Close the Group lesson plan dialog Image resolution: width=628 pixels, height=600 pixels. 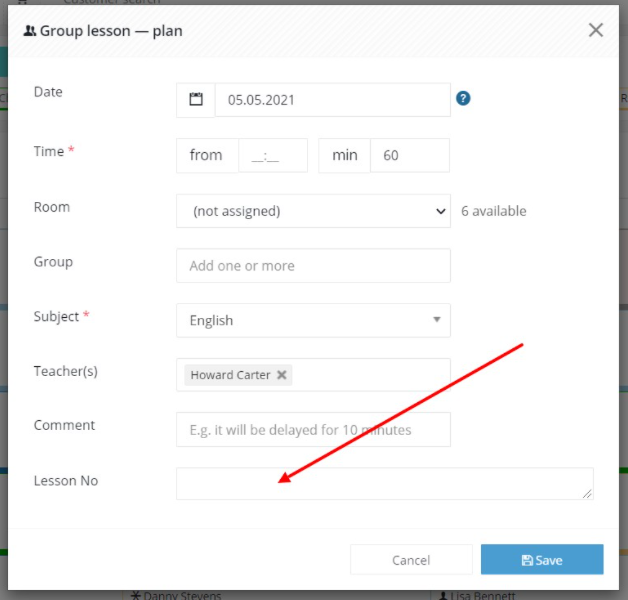596,30
